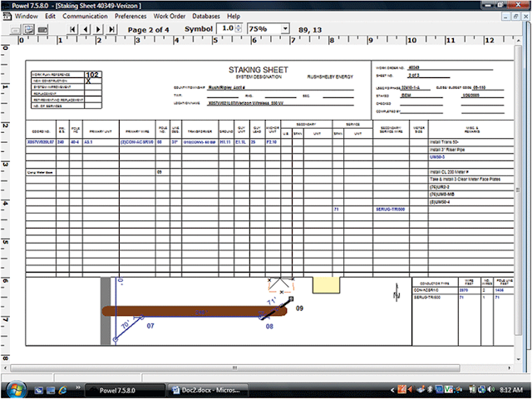This screenshot has height=399, width=532.
Task: Launch Internet Explorer from quick launch
Action: (63, 390)
